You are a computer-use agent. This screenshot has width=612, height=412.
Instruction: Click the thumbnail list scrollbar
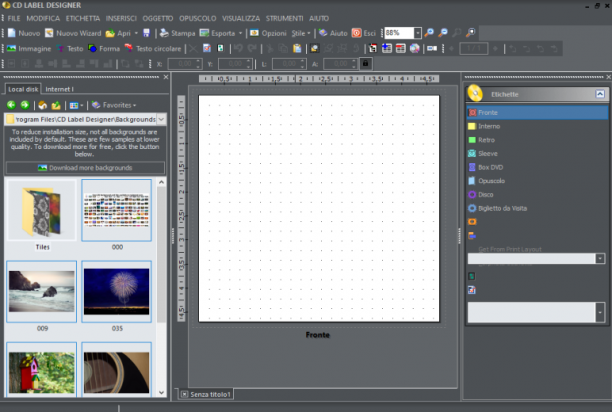click(161, 254)
